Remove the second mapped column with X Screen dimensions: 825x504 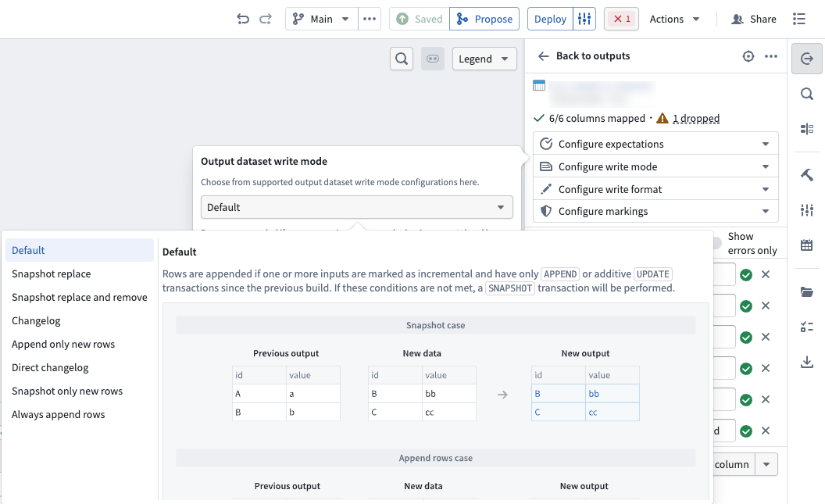(766, 306)
